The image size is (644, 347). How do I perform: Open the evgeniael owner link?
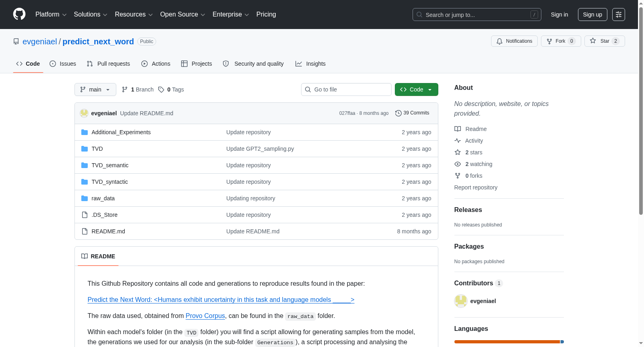pyautogui.click(x=40, y=42)
